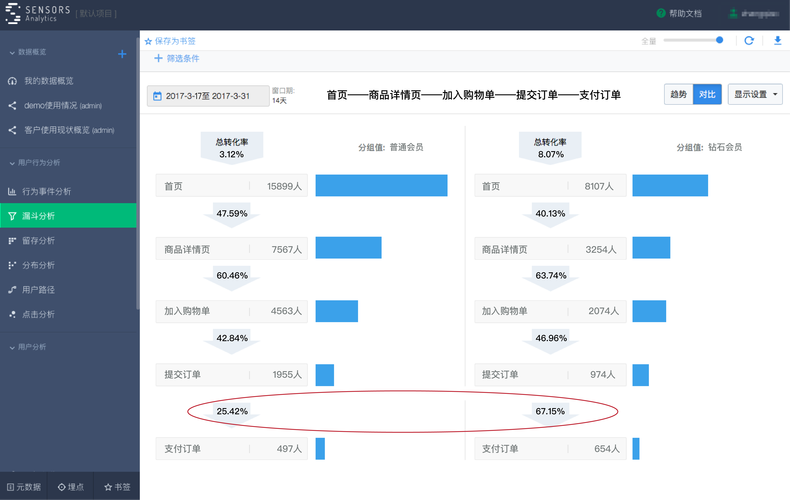Click the refresh icon in the top toolbar
The height and width of the screenshot is (500, 790).
749,41
